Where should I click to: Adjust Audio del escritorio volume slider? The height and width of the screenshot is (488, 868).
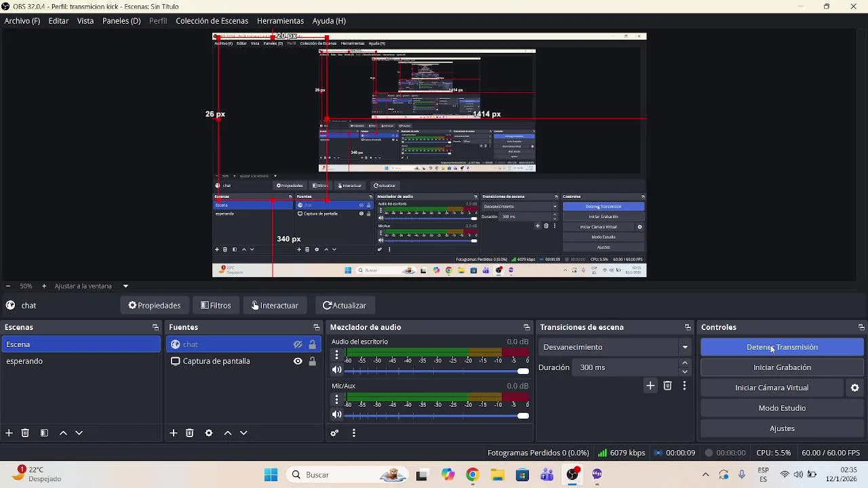[x=437, y=371]
